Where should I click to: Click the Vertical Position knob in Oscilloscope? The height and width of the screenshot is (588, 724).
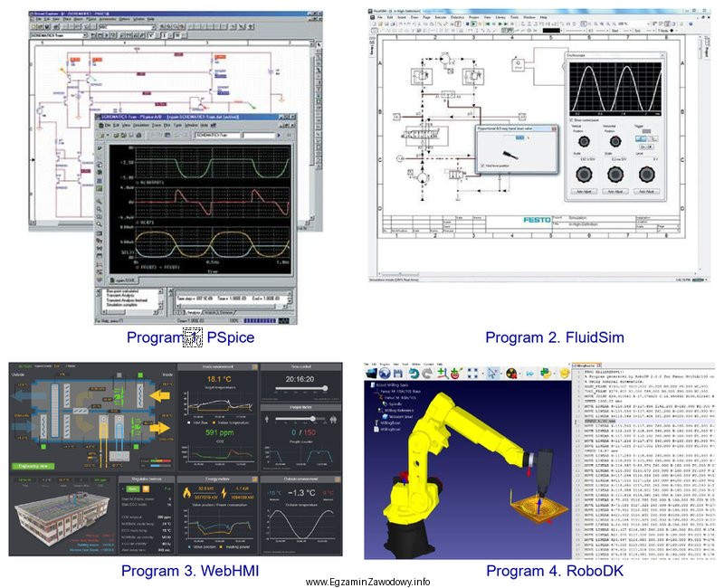coord(584,141)
